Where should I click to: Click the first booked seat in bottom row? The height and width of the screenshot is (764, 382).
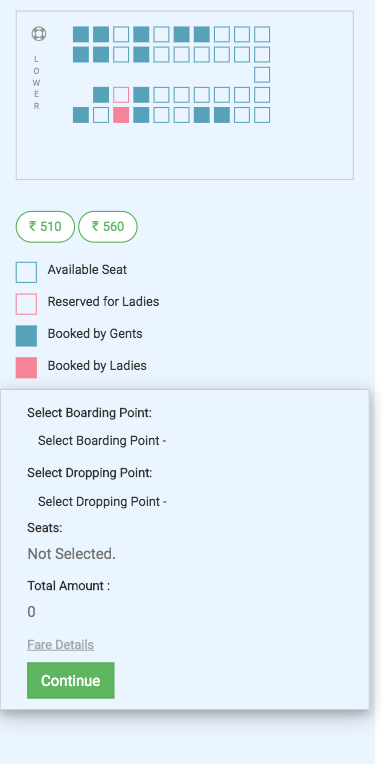(x=81, y=115)
